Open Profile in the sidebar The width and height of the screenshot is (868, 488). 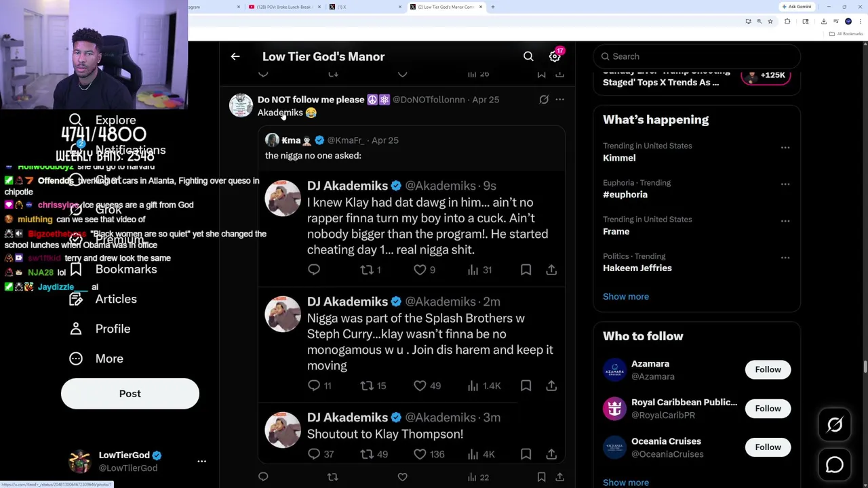pos(99,329)
